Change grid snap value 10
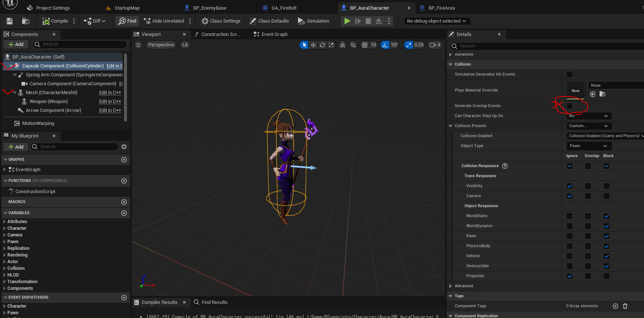Viewport: 644px width, 318px height. point(373,45)
